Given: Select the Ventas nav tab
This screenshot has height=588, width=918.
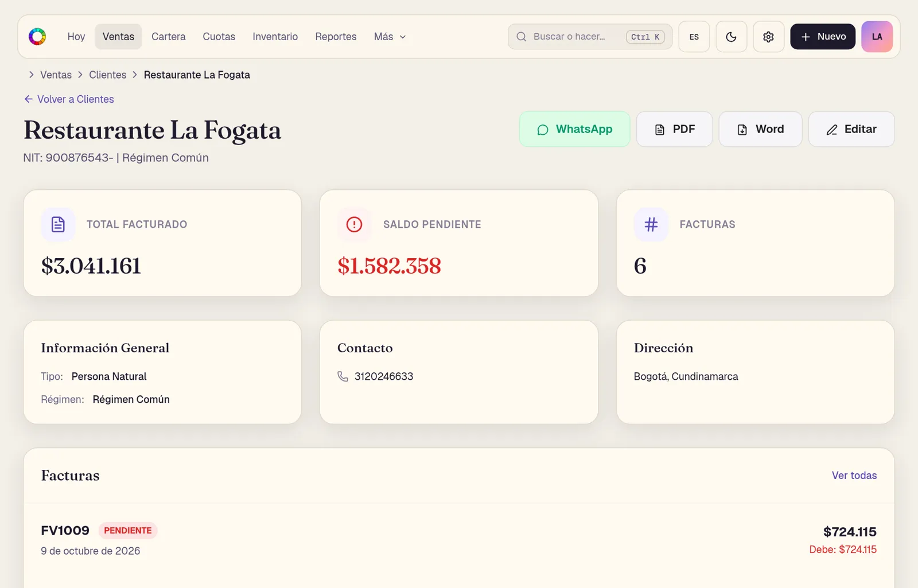Looking at the screenshot, I should pyautogui.click(x=118, y=37).
